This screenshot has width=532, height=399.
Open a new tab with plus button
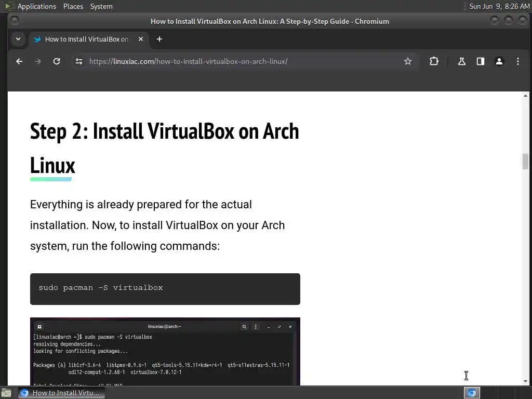(159, 39)
